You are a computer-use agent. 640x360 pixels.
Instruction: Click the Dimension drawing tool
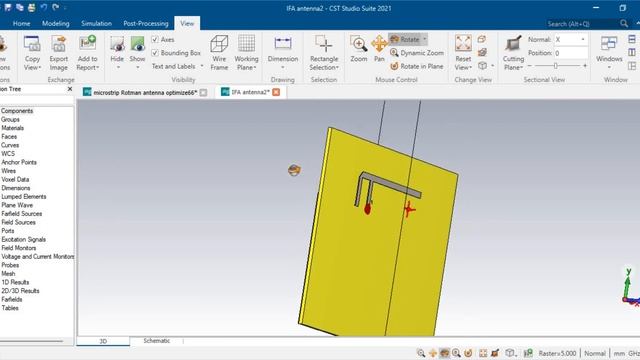click(282, 43)
